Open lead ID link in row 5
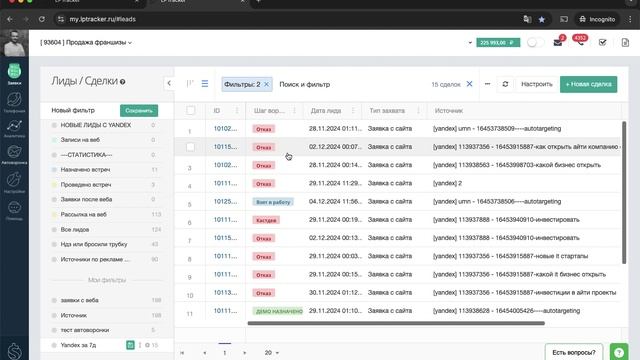 tap(225, 202)
